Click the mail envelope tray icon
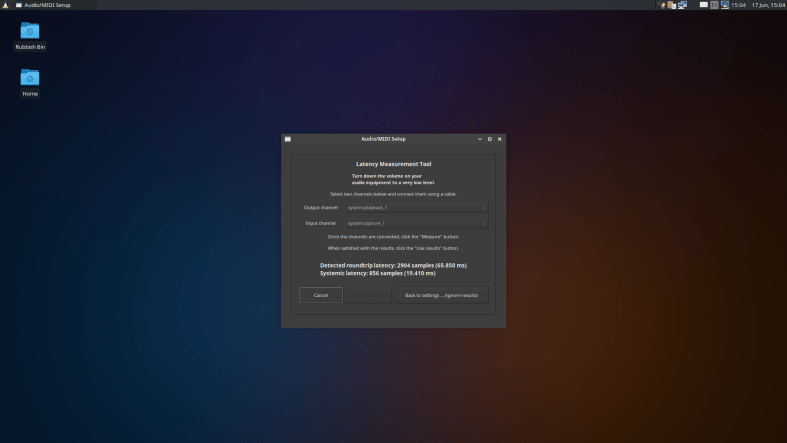This screenshot has width=787, height=443. (704, 5)
